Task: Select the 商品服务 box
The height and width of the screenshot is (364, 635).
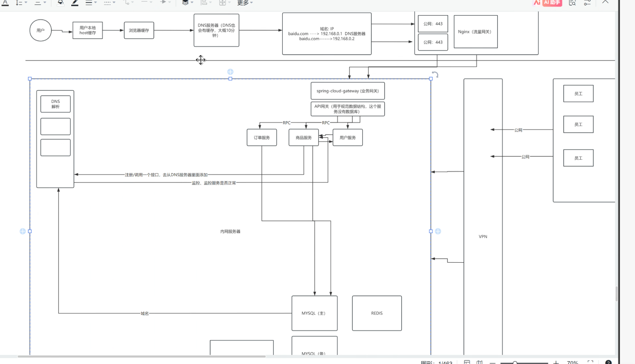Action: point(304,137)
